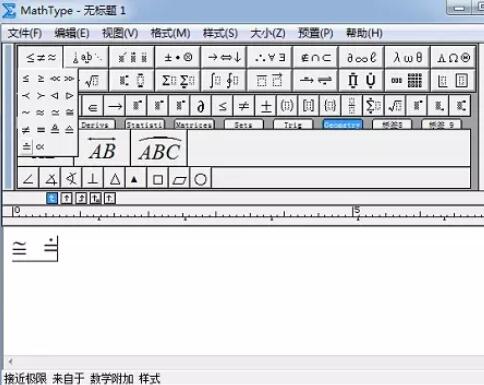Open the relational symbols palette (≤≠≈)
Screen dimensions: 484x385
click(41, 58)
